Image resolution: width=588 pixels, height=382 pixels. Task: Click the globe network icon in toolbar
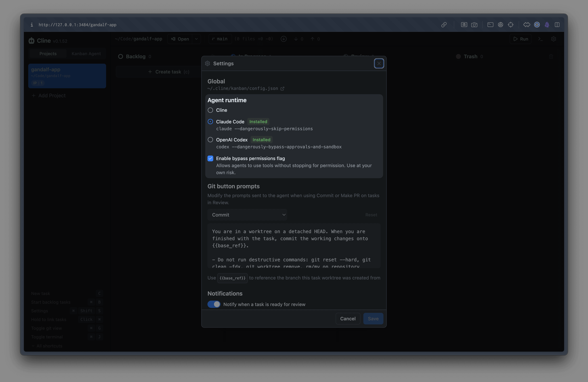click(500, 25)
